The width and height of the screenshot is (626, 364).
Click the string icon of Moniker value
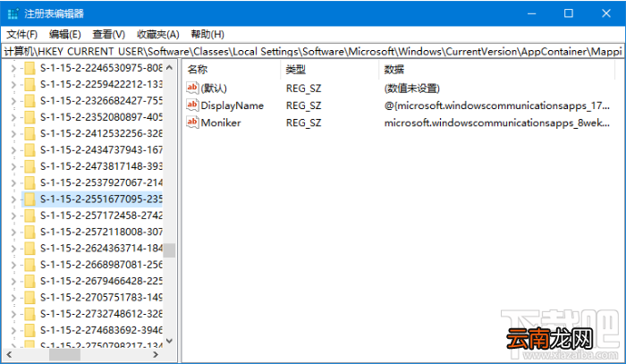[192, 123]
